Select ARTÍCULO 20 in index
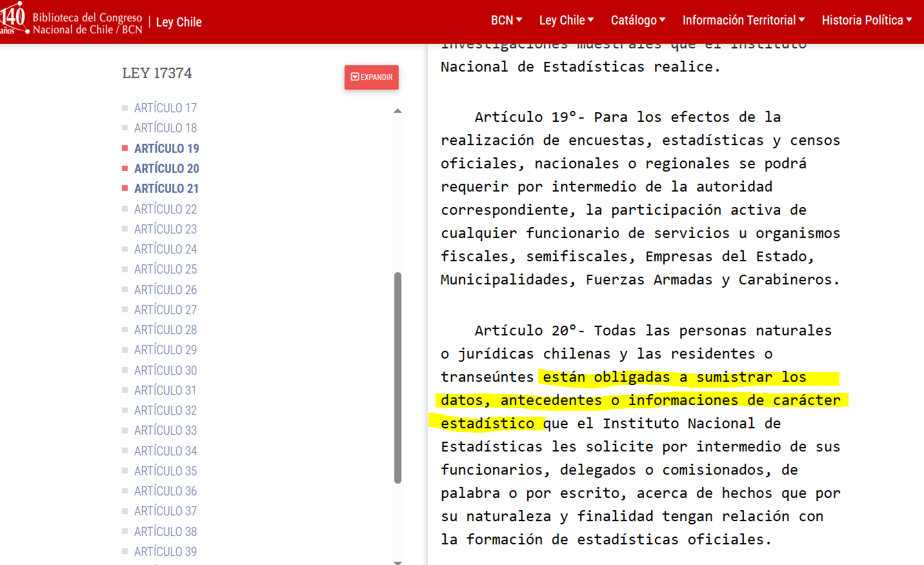The height and width of the screenshot is (565, 924). click(x=166, y=168)
